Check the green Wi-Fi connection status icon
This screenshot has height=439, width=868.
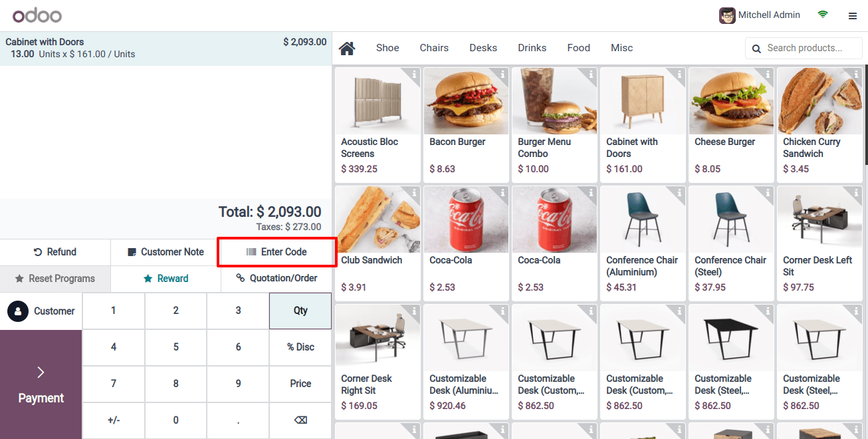[823, 15]
